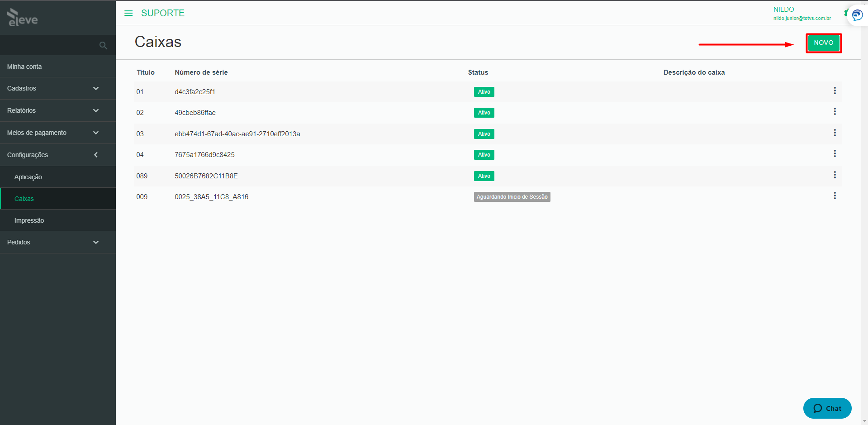
Task: Click the SUPORTE header title
Action: click(x=163, y=13)
